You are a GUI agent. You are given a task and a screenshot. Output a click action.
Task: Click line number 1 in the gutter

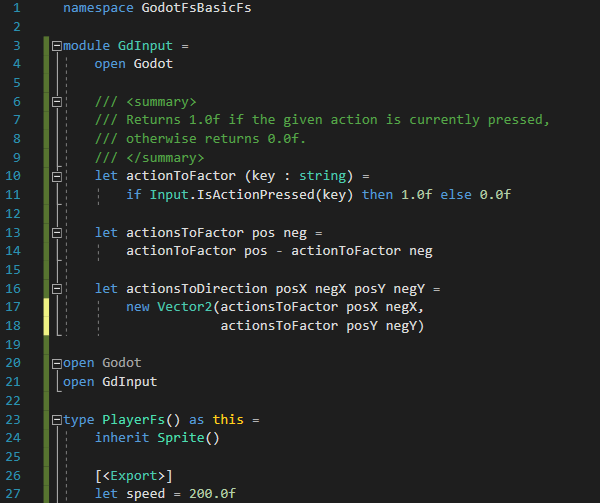(17, 8)
